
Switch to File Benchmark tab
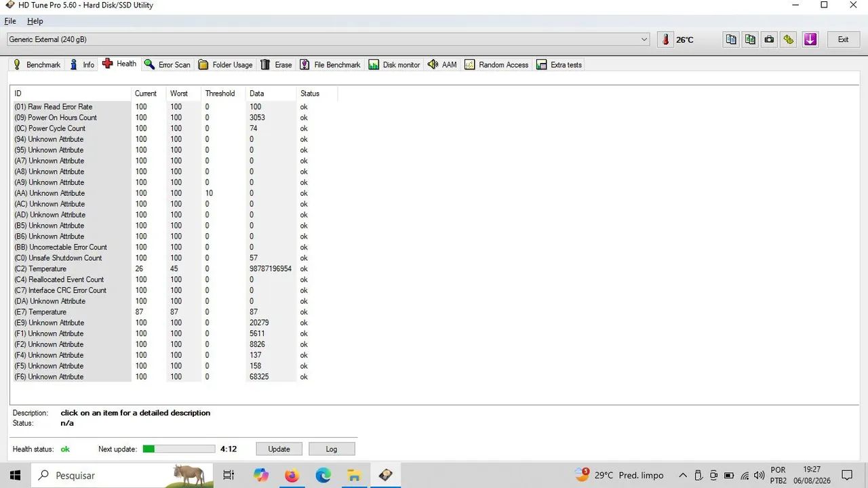click(330, 64)
